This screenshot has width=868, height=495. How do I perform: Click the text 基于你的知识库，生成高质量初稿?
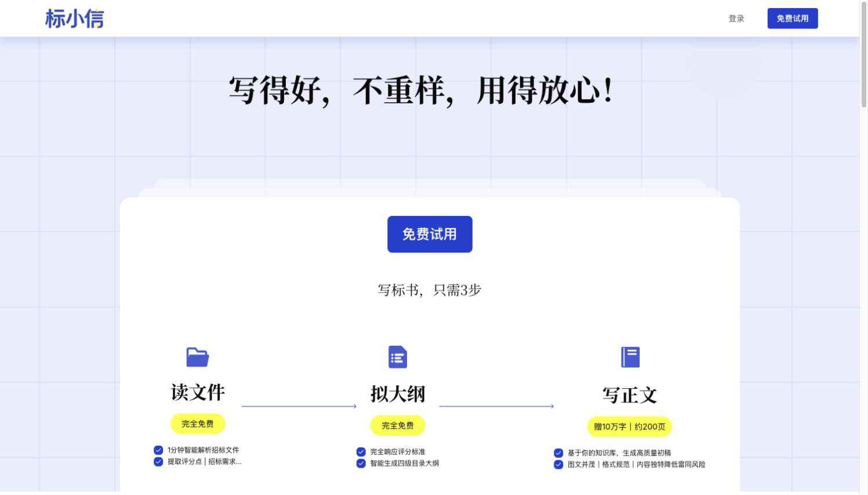tap(619, 453)
